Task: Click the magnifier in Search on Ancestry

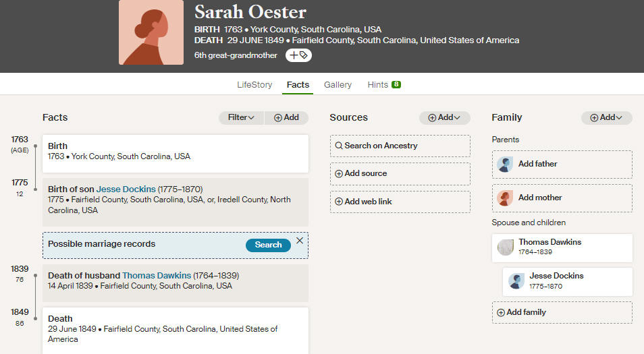Action: (x=339, y=146)
